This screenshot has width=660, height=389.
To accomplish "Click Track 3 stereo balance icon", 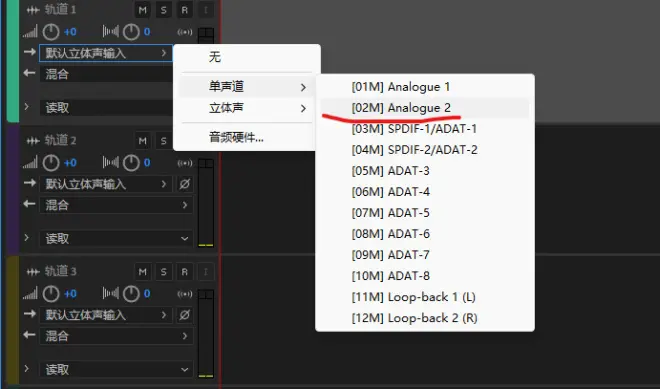I will [x=111, y=293].
